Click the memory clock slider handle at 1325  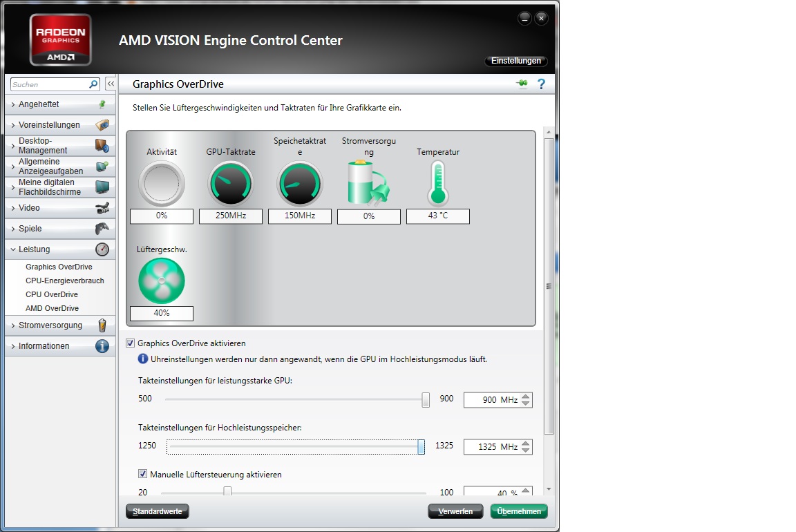coord(421,447)
